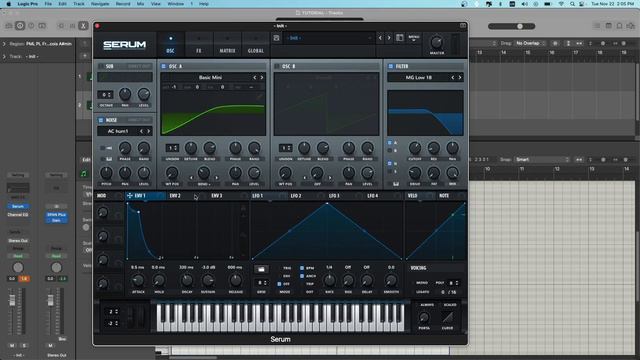
Task: Click the LFO RATE knob
Action: 329,280
